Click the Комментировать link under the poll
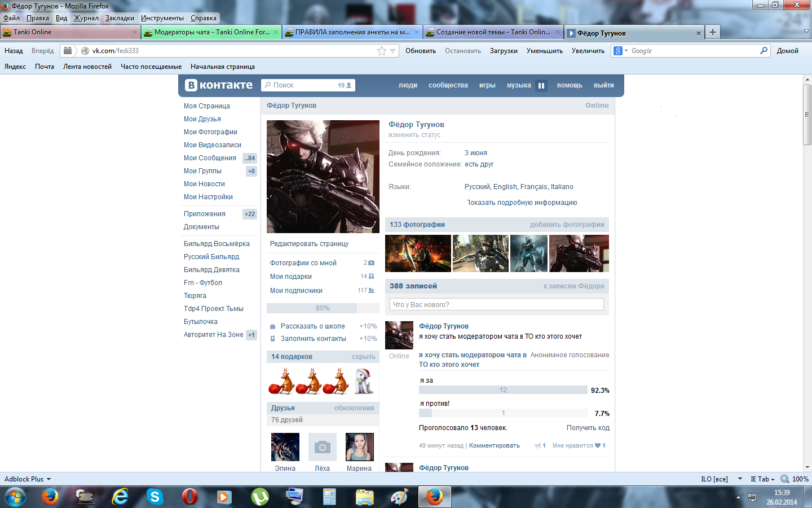This screenshot has height=508, width=812. coord(495,446)
